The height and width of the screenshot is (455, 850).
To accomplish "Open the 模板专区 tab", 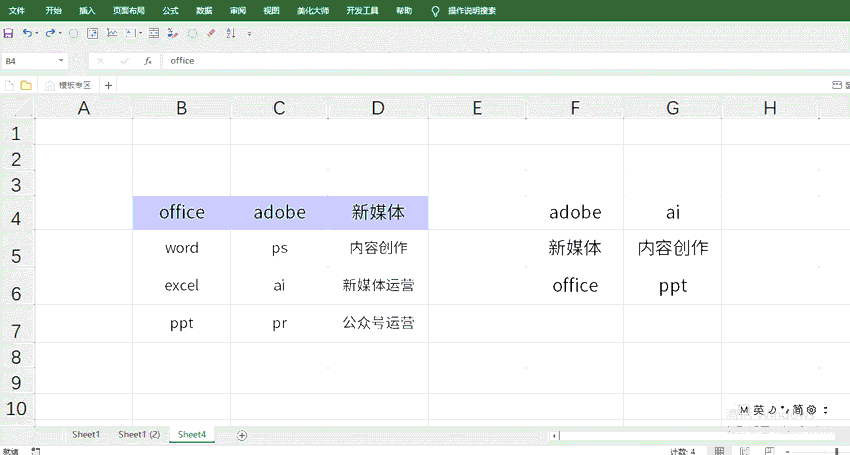I will (68, 85).
